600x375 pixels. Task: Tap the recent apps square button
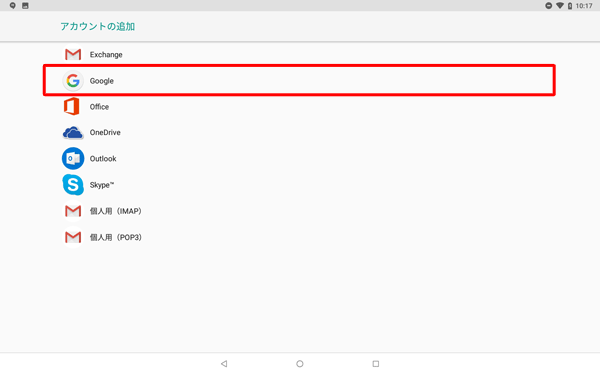point(376,364)
